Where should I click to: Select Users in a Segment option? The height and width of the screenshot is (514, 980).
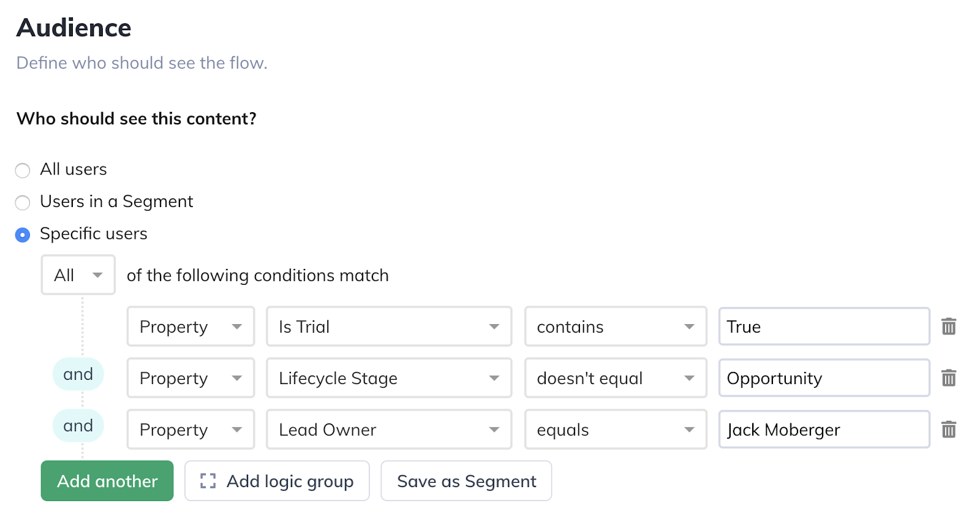point(23,203)
